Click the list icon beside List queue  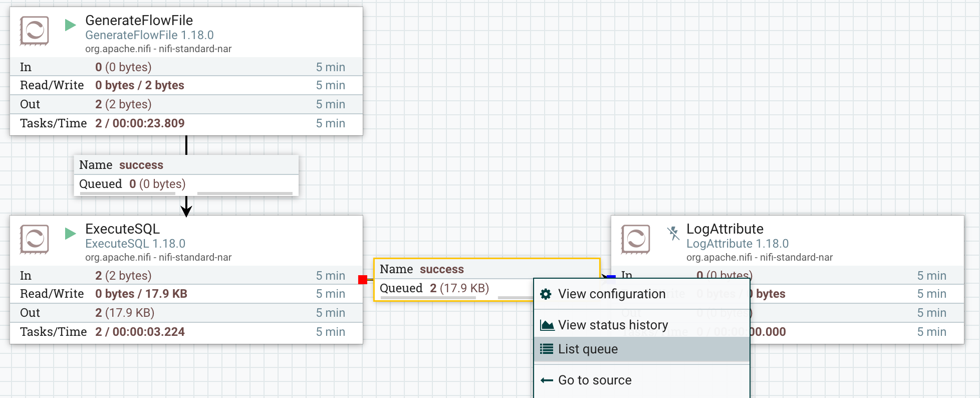click(x=547, y=349)
